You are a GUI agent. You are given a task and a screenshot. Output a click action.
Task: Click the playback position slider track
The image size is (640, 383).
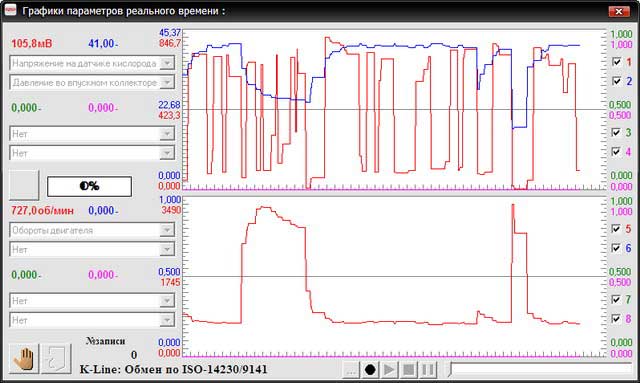pos(542,369)
